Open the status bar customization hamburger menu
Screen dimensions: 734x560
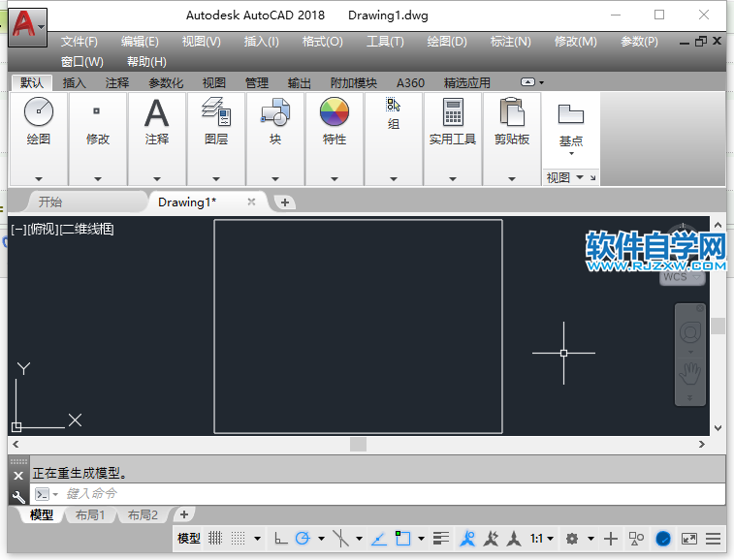(x=714, y=539)
